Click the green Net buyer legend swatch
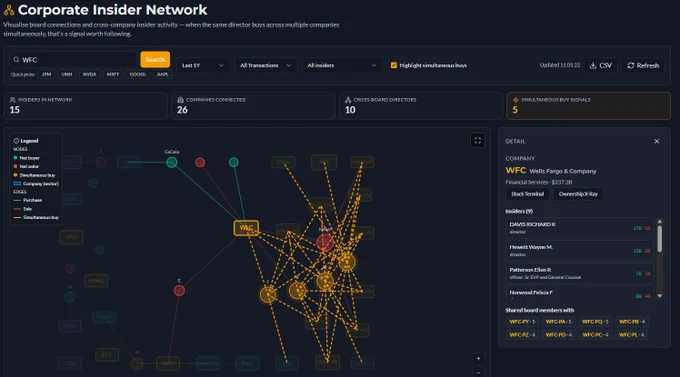The image size is (680, 377). pyautogui.click(x=16, y=158)
